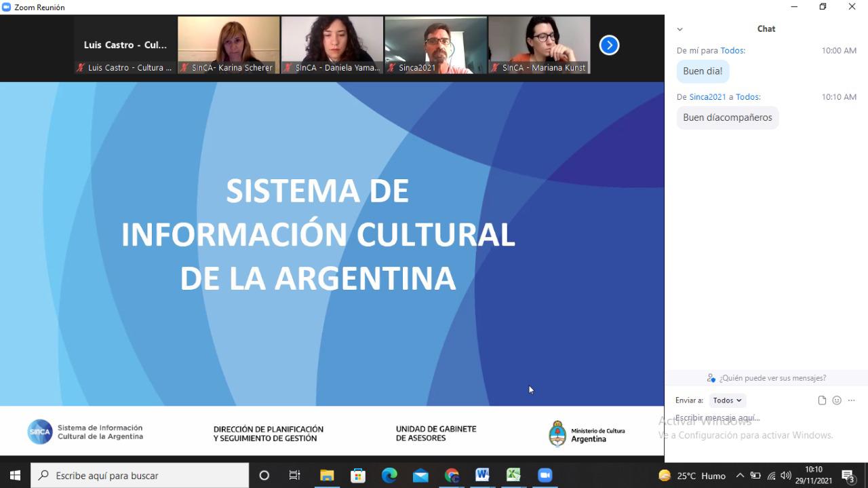
Task: Open the chat more options ellipsis
Action: click(x=852, y=400)
